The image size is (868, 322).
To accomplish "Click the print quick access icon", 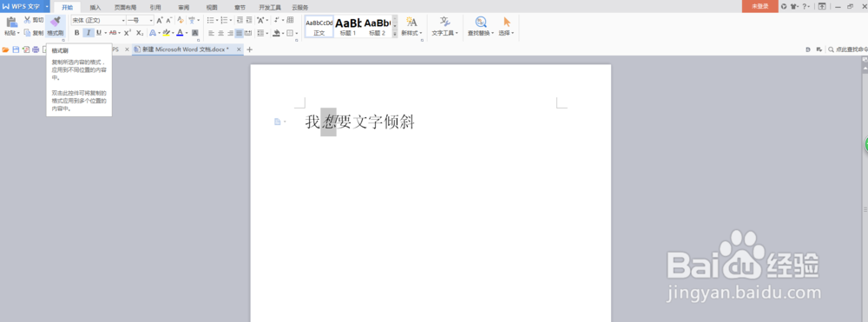I will [36, 49].
